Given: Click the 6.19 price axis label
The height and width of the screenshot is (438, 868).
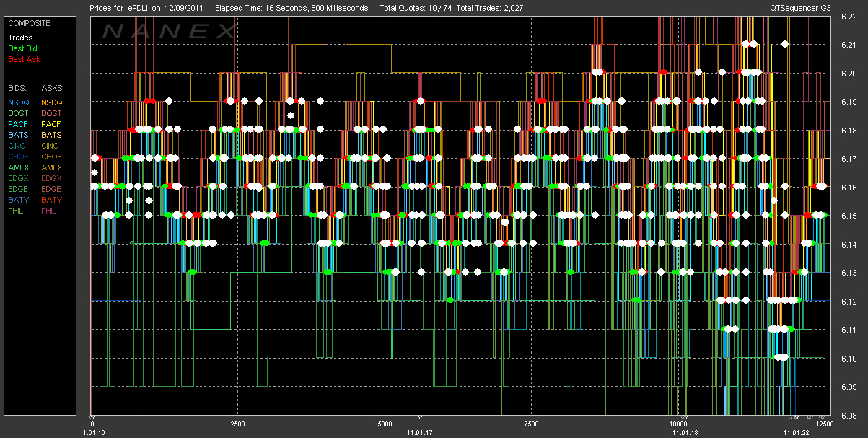Looking at the screenshot, I should point(848,102).
